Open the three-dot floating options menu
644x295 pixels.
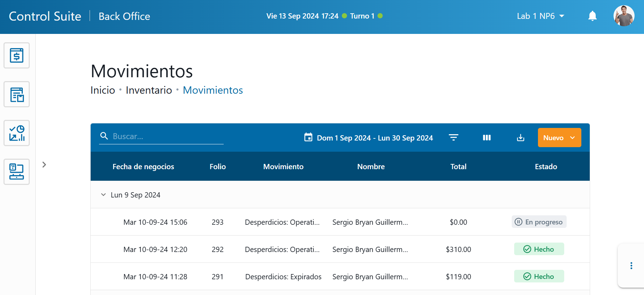click(x=631, y=266)
